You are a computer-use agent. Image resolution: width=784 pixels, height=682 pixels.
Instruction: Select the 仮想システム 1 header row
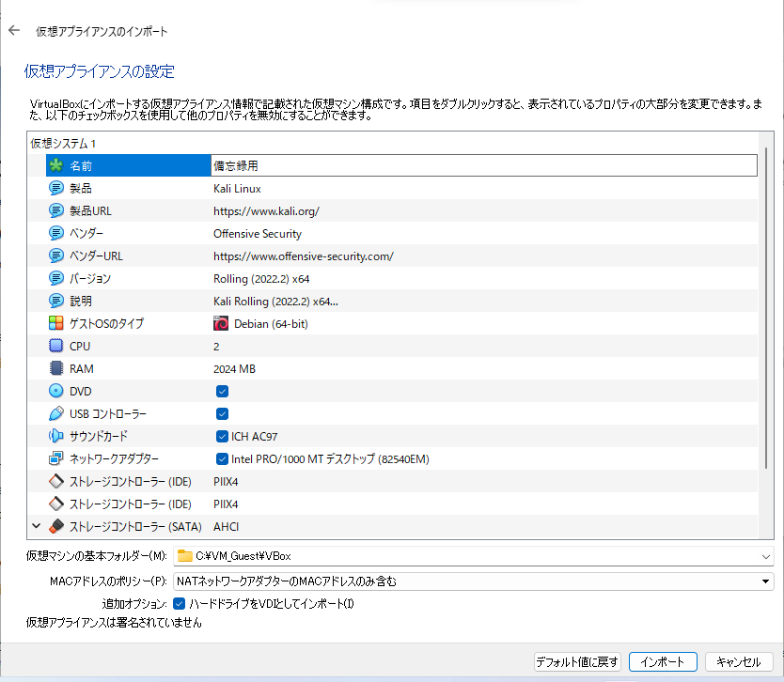pyautogui.click(x=393, y=144)
